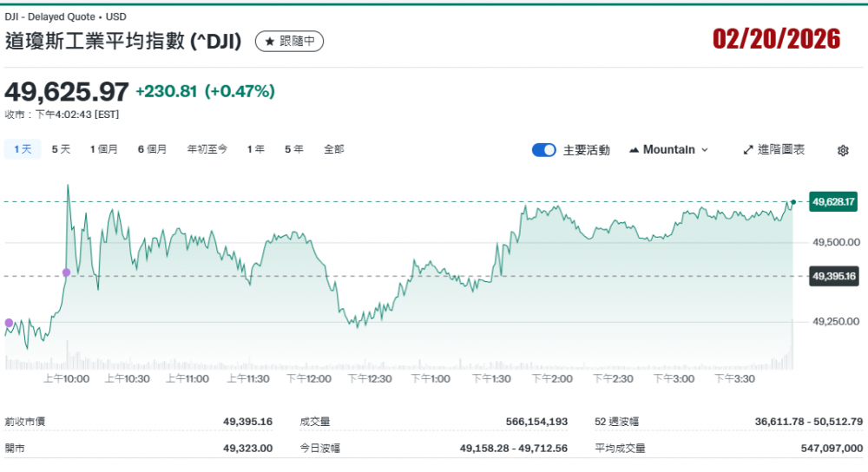Choose the 年初至今 range
The width and height of the screenshot is (868, 472).
[207, 149]
